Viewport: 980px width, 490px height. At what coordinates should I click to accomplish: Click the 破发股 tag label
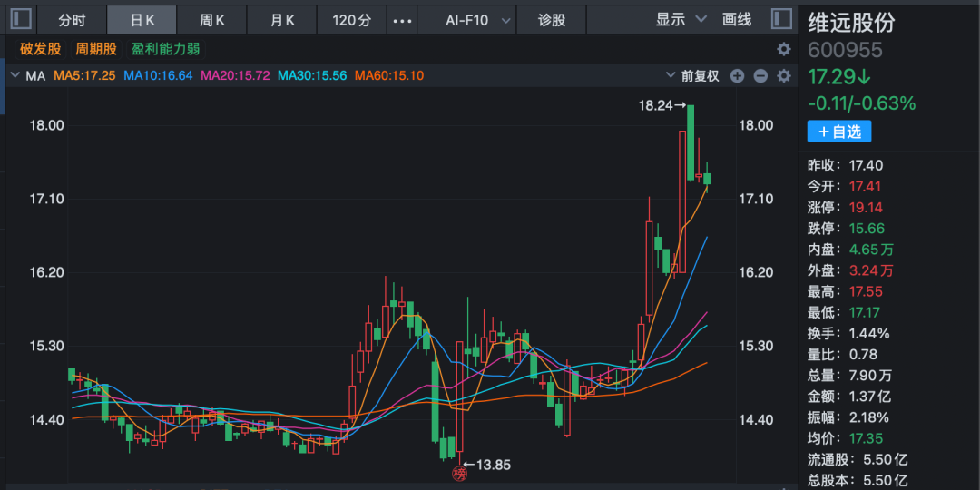[40, 49]
